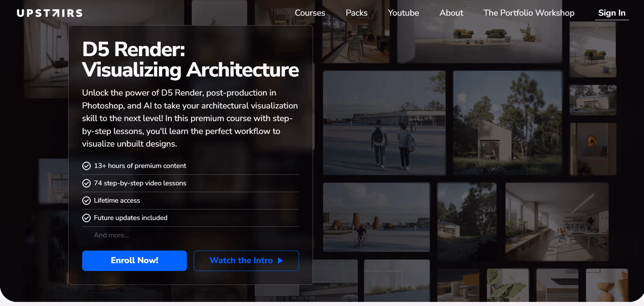Open thumbnail of wooden cabin among pine trees
Viewport: 644px width, 306px height.
508,123
